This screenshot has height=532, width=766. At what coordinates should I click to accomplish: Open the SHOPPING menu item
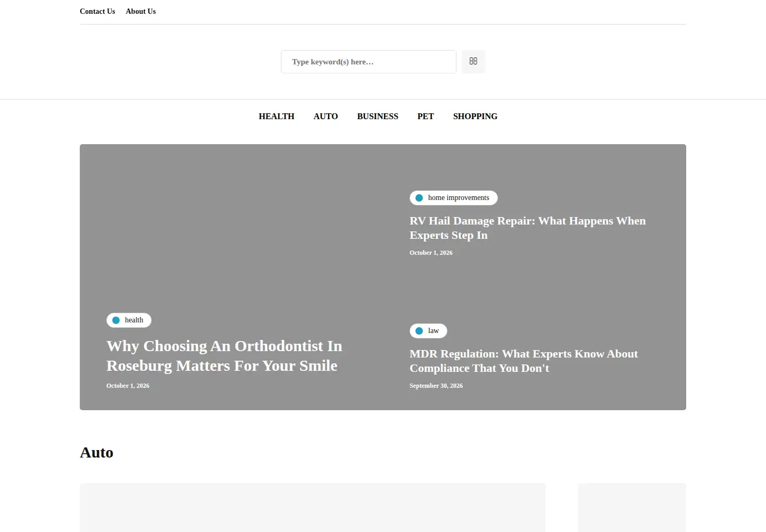[x=475, y=117]
